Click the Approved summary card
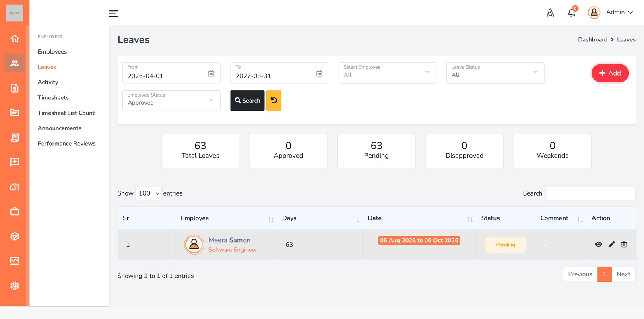The height and width of the screenshot is (319, 644). click(288, 150)
